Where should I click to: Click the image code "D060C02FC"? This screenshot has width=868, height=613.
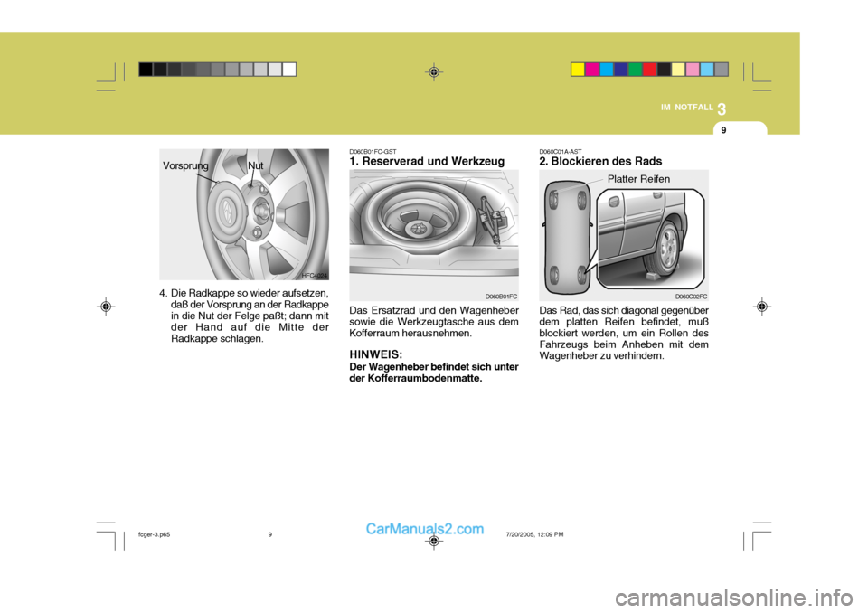692,297
